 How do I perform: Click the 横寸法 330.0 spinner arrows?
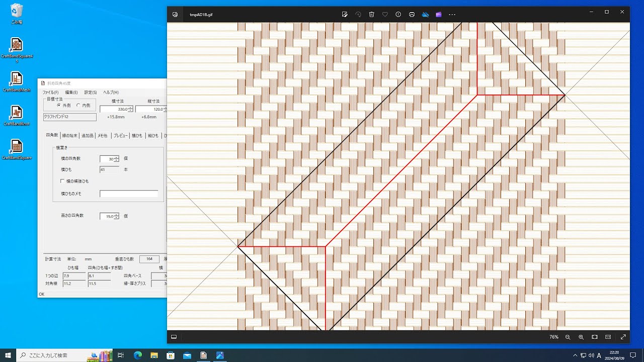(x=131, y=109)
